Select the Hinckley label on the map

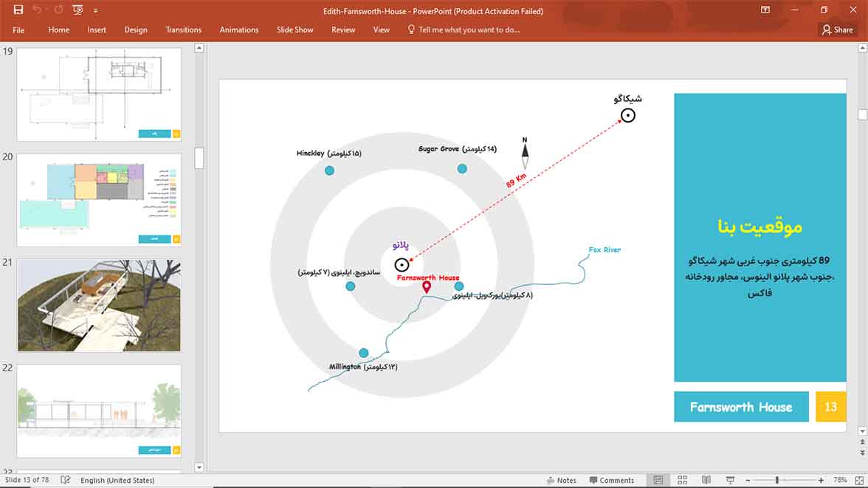coord(329,154)
